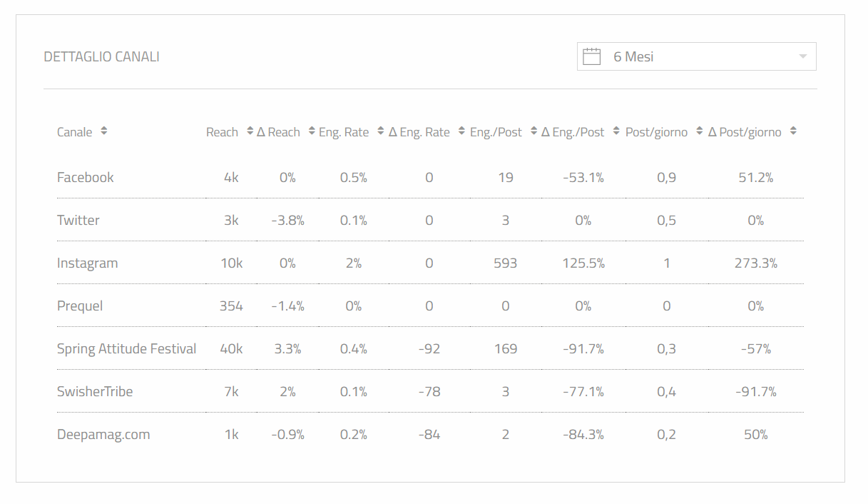Open the Instagram channel entry
Screen dimensions: 868x504
pyautogui.click(x=87, y=263)
